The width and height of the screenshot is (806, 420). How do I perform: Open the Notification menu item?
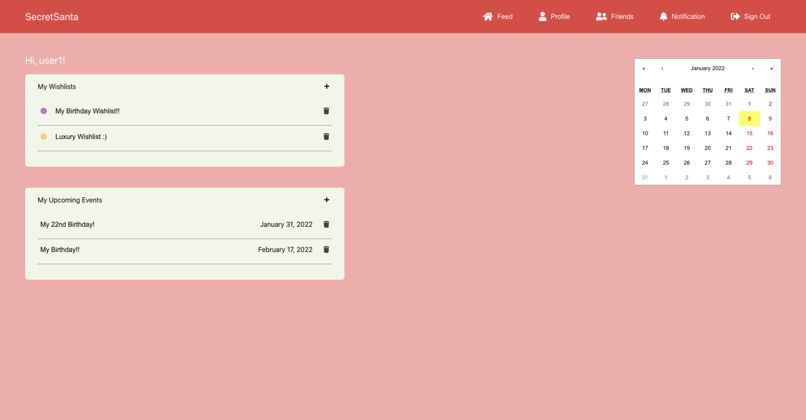click(x=682, y=16)
